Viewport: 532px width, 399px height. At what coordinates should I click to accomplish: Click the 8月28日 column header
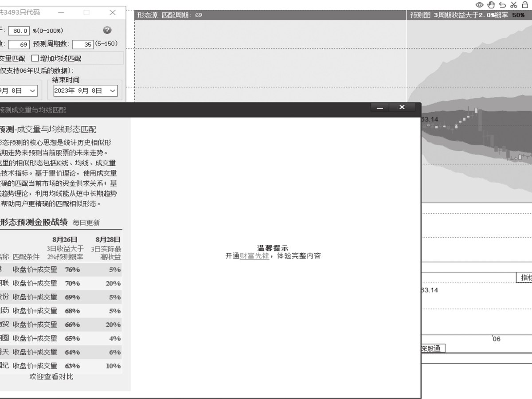[x=108, y=240]
